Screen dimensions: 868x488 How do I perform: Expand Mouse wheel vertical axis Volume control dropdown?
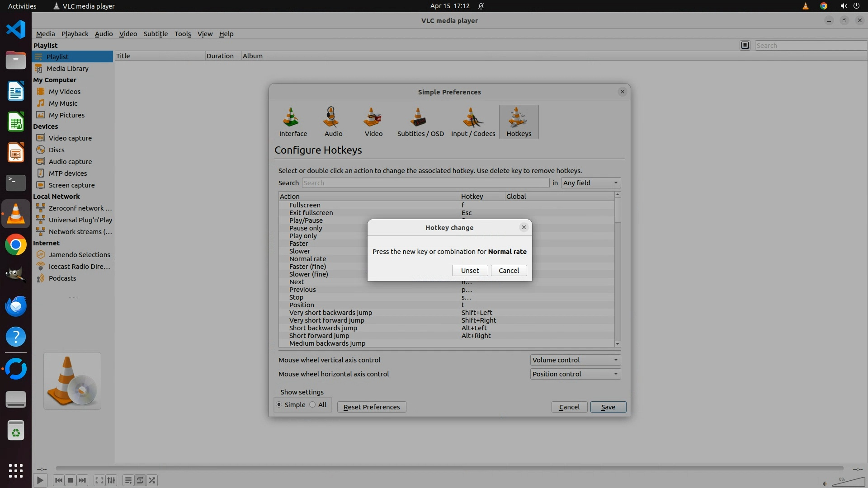tap(575, 360)
